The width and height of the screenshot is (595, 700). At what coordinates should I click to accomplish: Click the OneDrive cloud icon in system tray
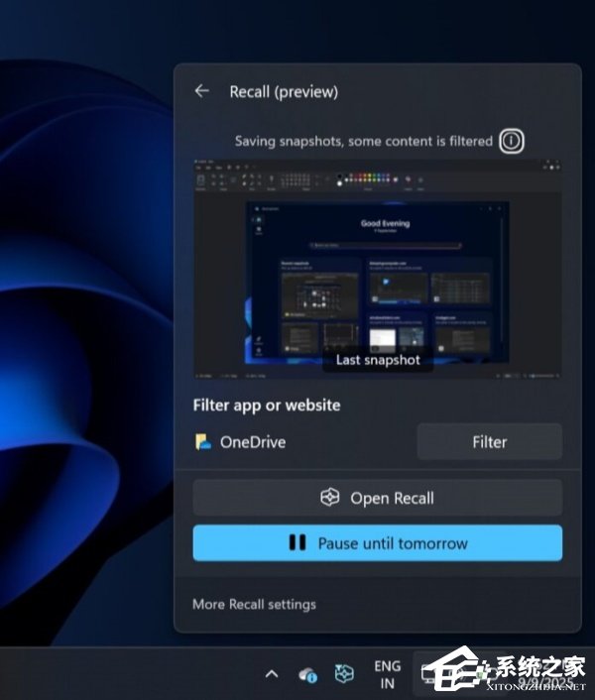coord(307,674)
